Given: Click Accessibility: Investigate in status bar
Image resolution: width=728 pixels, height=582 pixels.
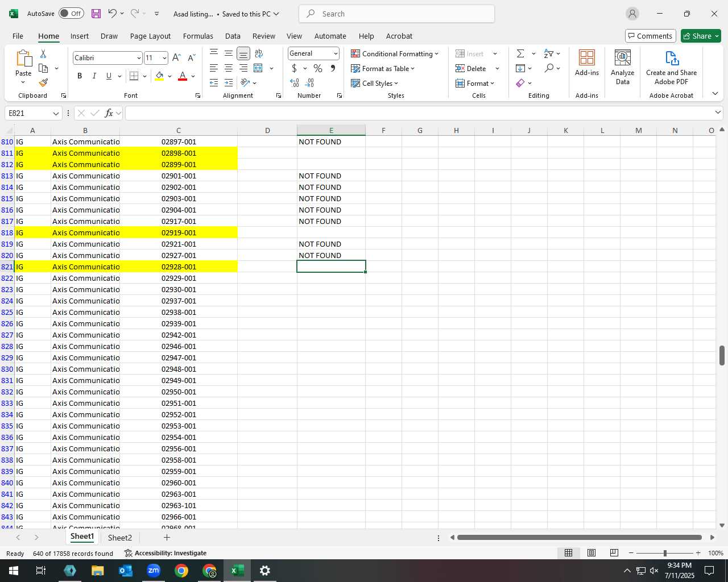Looking at the screenshot, I should 166,553.
